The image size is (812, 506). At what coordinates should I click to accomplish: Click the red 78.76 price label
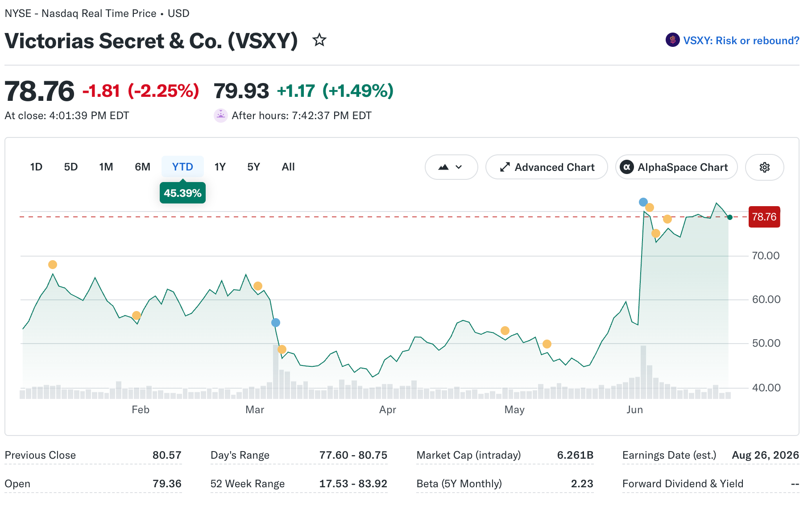764,217
